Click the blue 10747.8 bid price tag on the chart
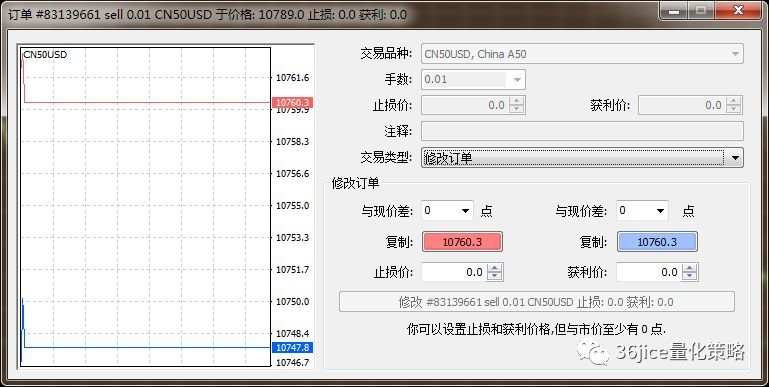This screenshot has width=769, height=387. (292, 347)
